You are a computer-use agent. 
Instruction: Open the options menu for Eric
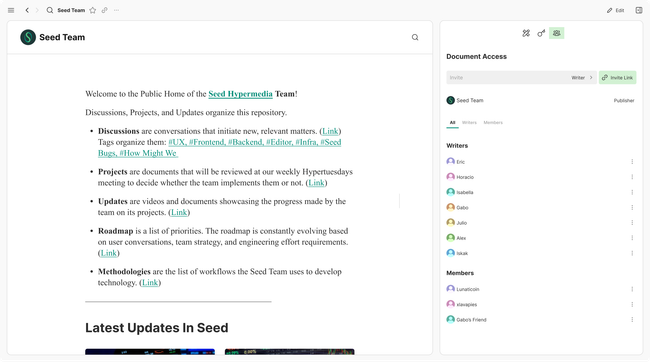[x=632, y=162]
